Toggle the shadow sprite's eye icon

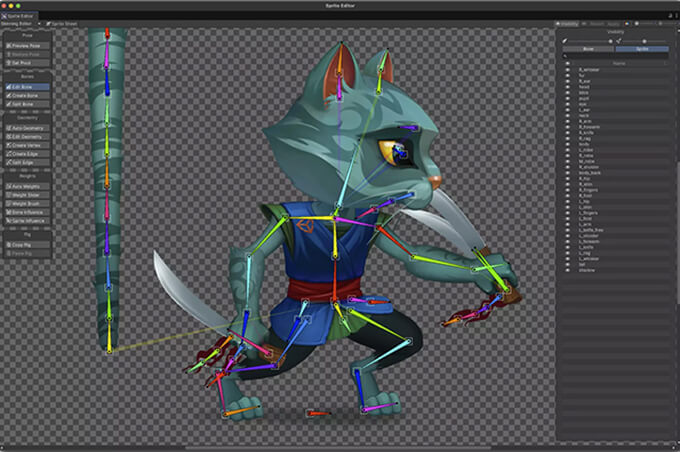click(x=567, y=269)
